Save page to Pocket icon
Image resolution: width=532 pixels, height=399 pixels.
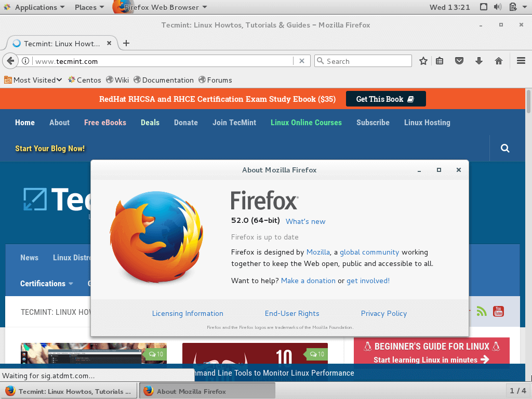tap(459, 61)
